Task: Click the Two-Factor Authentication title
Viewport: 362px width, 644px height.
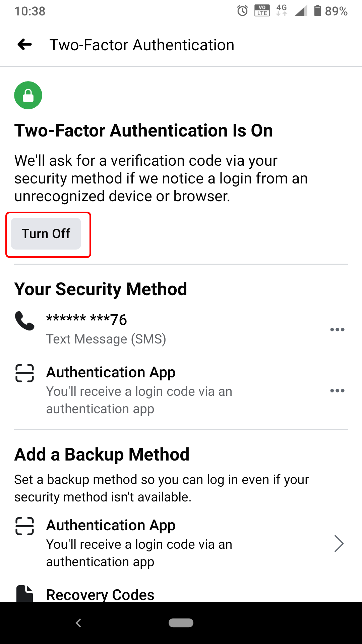Action: [x=142, y=44]
